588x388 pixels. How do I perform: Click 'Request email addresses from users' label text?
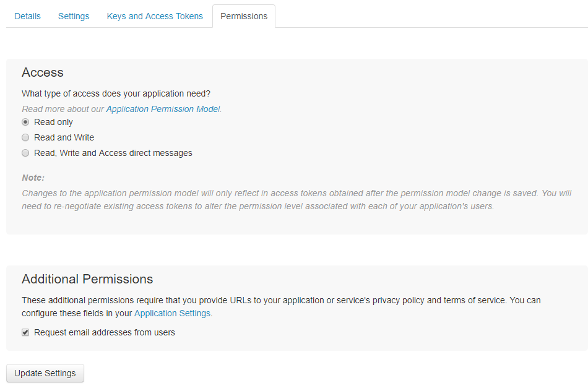(x=104, y=332)
